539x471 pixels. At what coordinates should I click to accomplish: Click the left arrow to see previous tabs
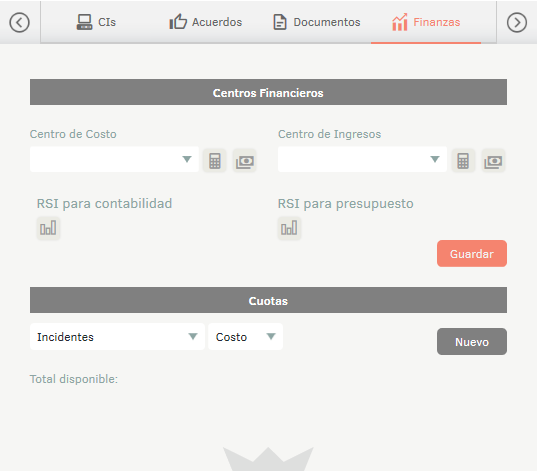tap(19, 22)
